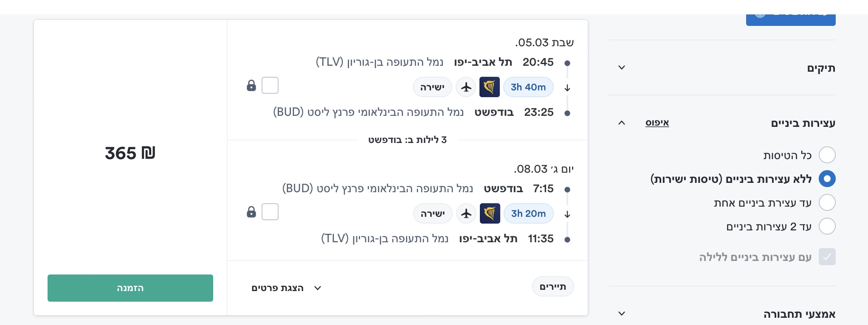
Task: Check the box for the 20:45 outbound flight
Action: point(270,85)
